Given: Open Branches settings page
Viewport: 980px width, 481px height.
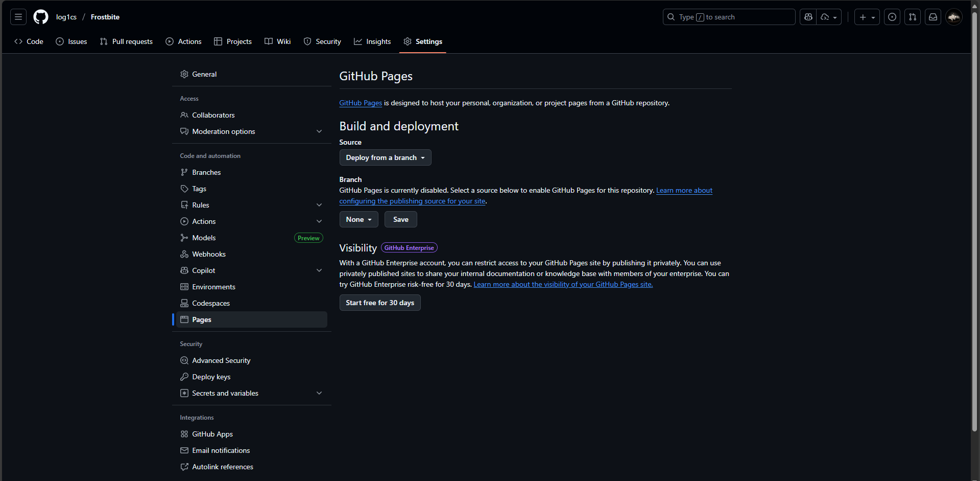Looking at the screenshot, I should coord(252,172).
